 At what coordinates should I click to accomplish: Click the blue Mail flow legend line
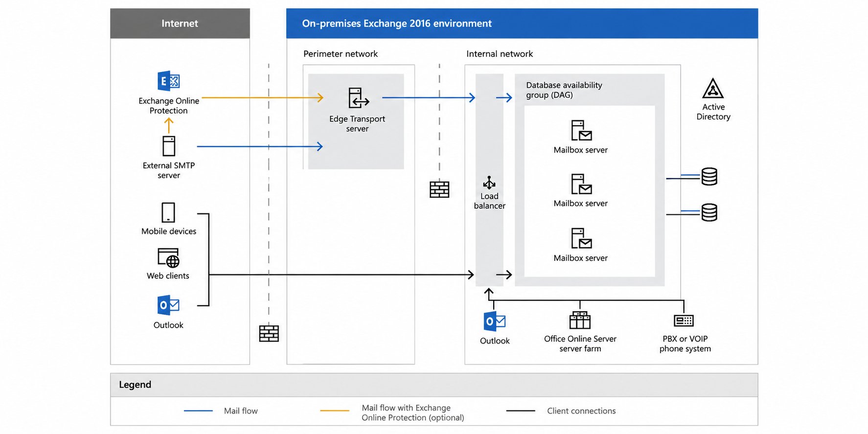pyautogui.click(x=198, y=411)
